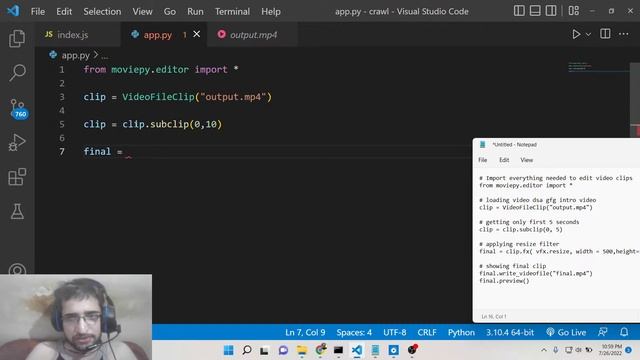
Task: Toggle primary side bar layout icon
Action: [519, 11]
